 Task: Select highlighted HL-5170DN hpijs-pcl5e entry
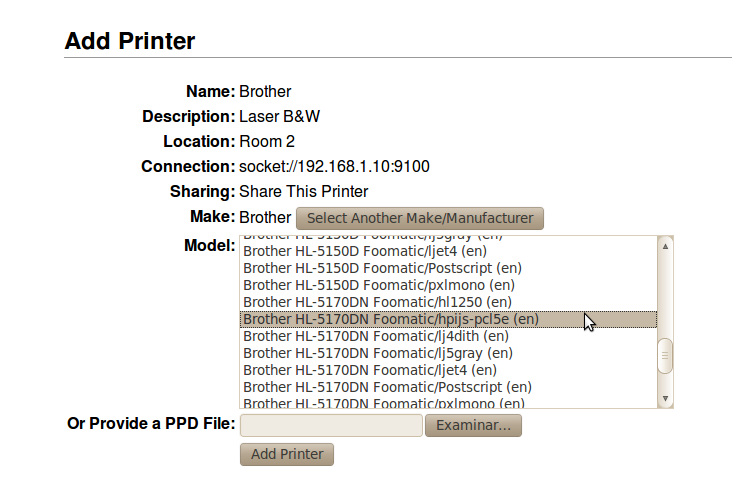click(390, 319)
